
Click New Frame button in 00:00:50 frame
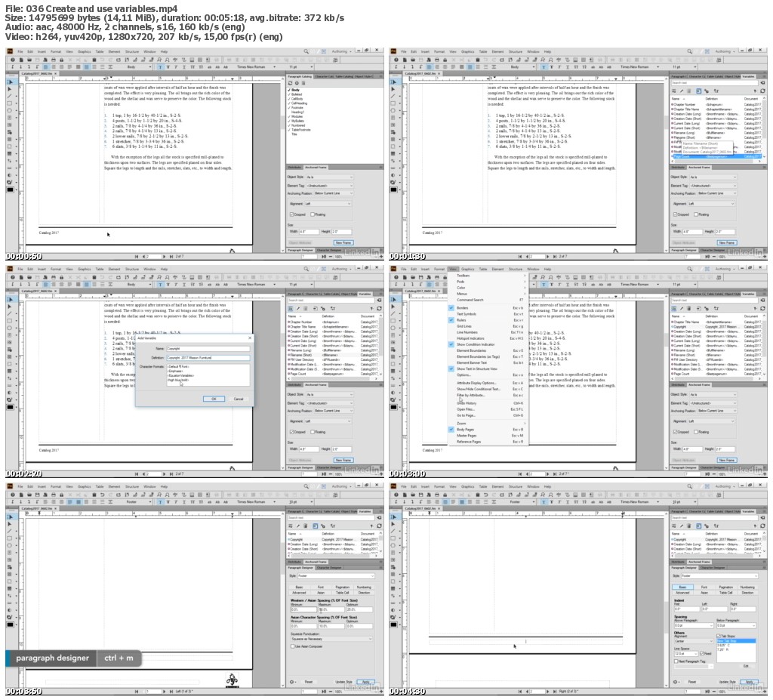[x=343, y=242]
